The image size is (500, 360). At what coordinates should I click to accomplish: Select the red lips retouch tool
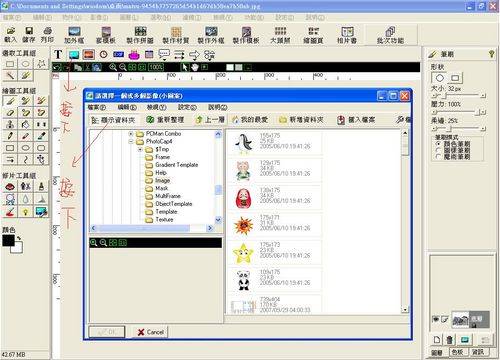(x=10, y=186)
